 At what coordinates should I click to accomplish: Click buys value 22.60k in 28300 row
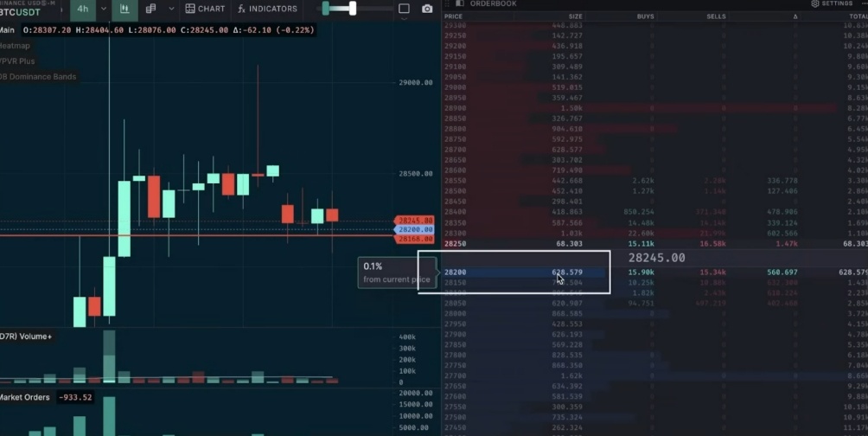tap(641, 234)
